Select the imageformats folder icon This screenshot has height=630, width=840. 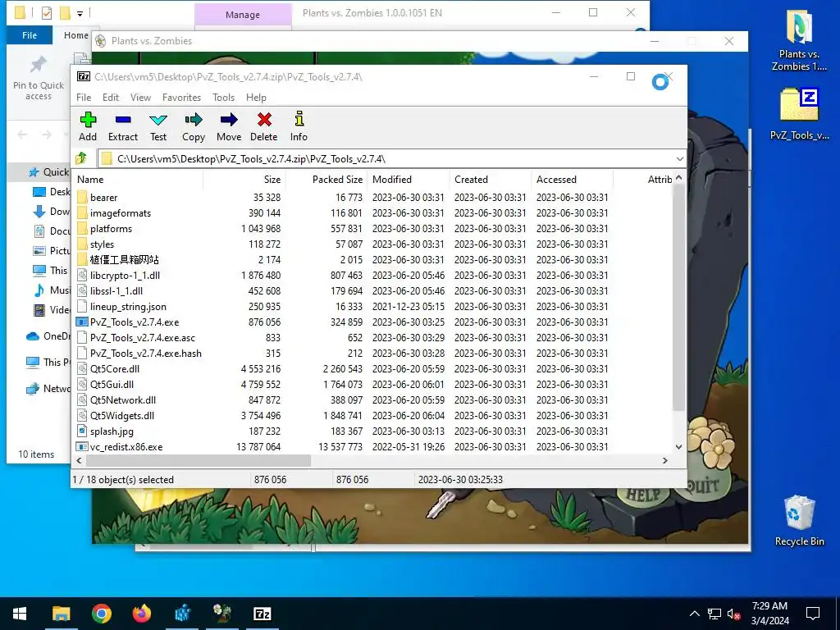coord(82,212)
